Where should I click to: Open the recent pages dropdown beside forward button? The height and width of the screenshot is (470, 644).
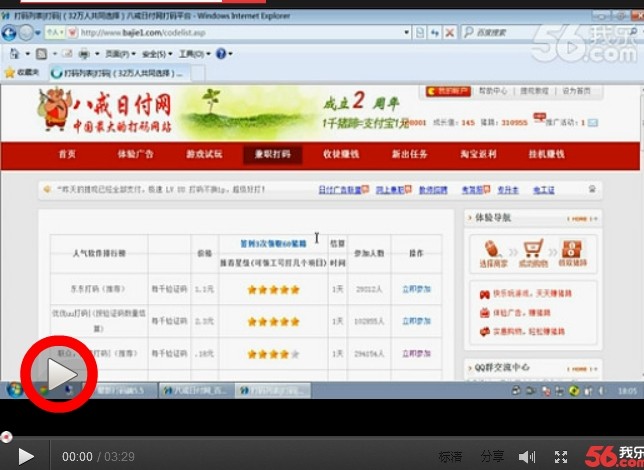tap(38, 32)
